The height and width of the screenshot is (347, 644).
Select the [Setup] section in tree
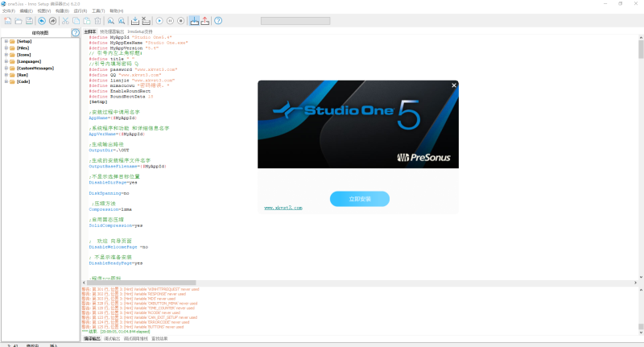(x=24, y=42)
